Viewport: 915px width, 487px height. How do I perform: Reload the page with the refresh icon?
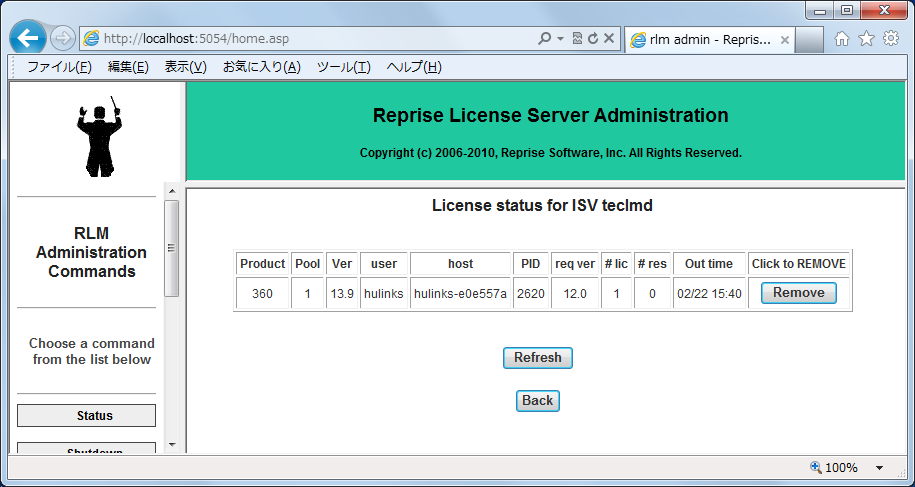[593, 38]
